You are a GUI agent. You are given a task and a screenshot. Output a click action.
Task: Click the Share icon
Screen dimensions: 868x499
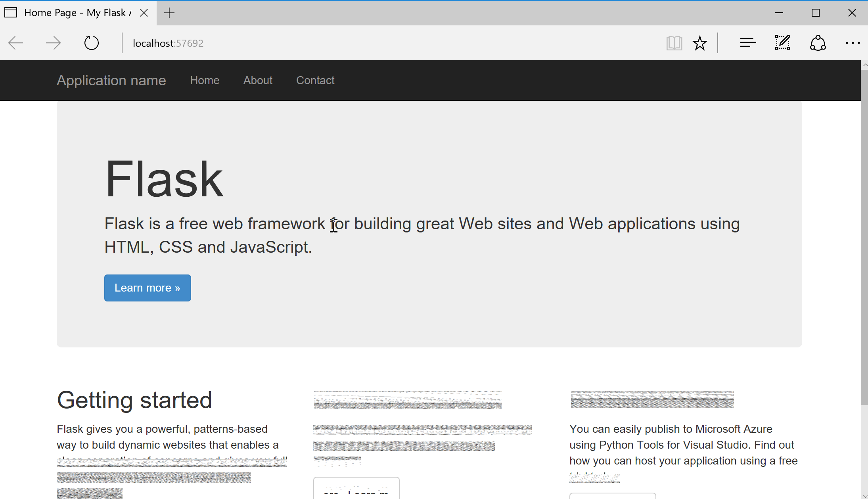pos(818,43)
